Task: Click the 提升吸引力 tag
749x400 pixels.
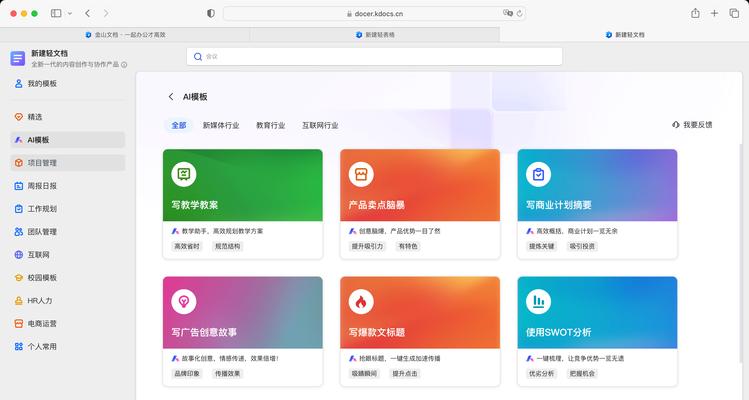Action: [367, 247]
